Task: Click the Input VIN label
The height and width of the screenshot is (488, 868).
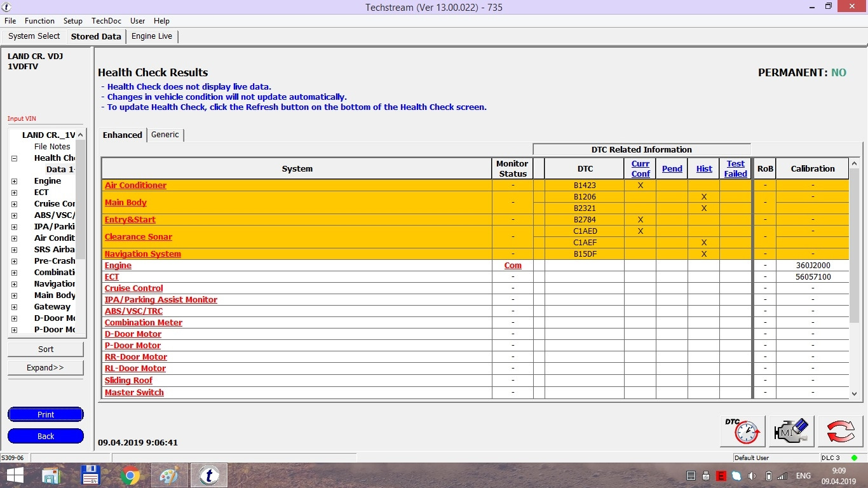Action: click(21, 119)
